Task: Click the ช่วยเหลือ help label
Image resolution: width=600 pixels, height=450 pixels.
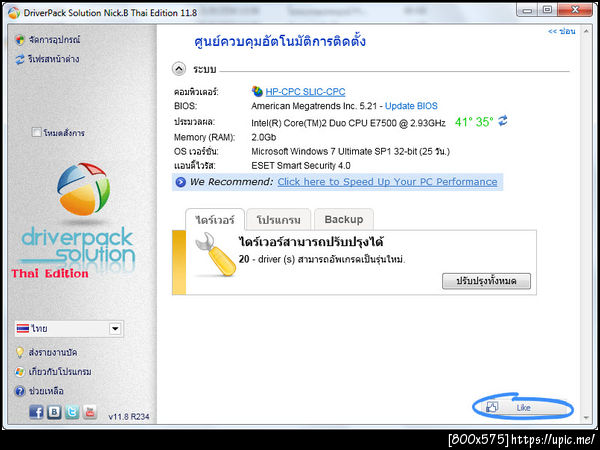Action: (x=46, y=391)
